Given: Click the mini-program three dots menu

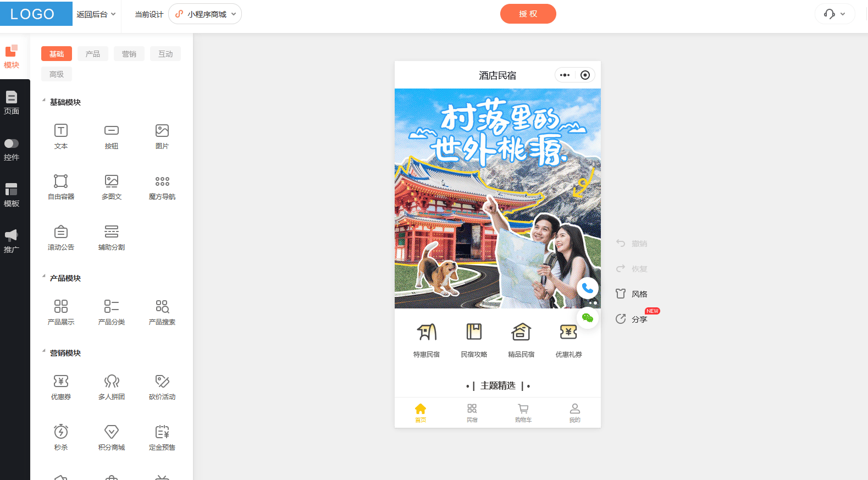Looking at the screenshot, I should 565,75.
